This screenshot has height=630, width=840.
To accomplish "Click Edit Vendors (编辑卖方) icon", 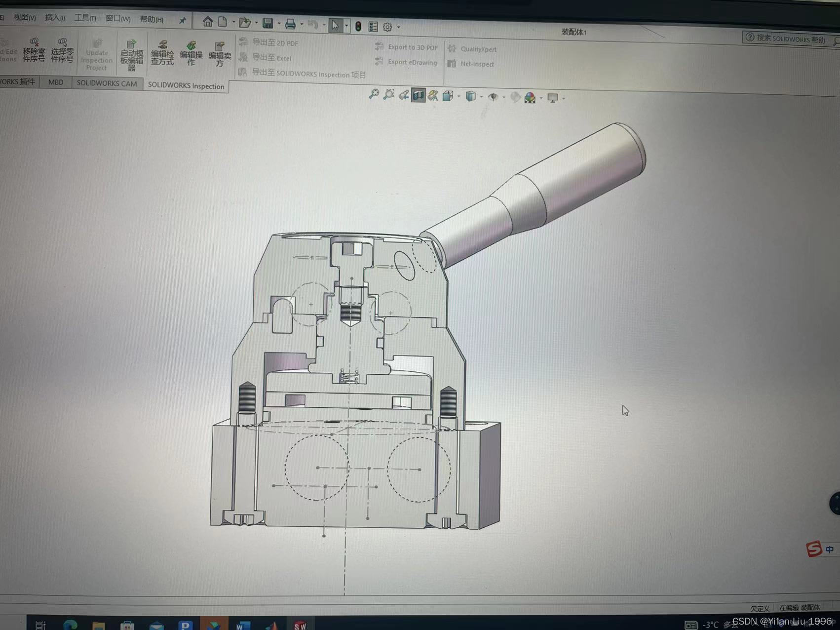I will click(220, 54).
